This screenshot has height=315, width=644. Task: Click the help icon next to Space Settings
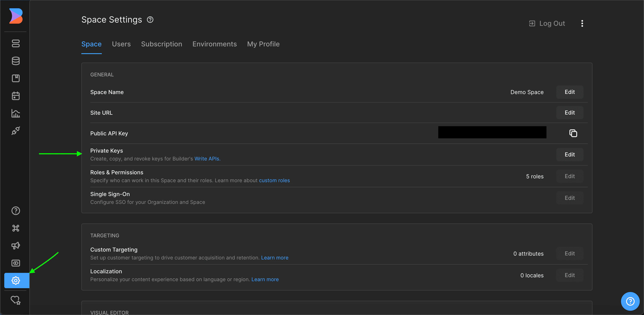tap(150, 20)
